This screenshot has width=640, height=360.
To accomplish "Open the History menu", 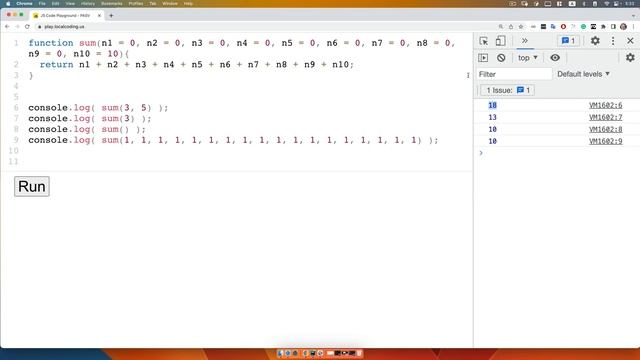I will coord(88,3).
